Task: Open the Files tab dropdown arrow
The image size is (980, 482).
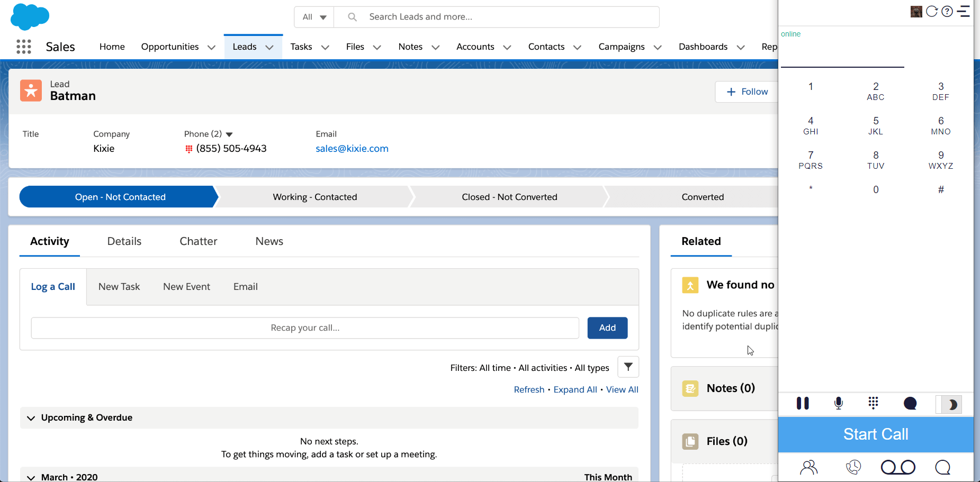Action: [377, 47]
